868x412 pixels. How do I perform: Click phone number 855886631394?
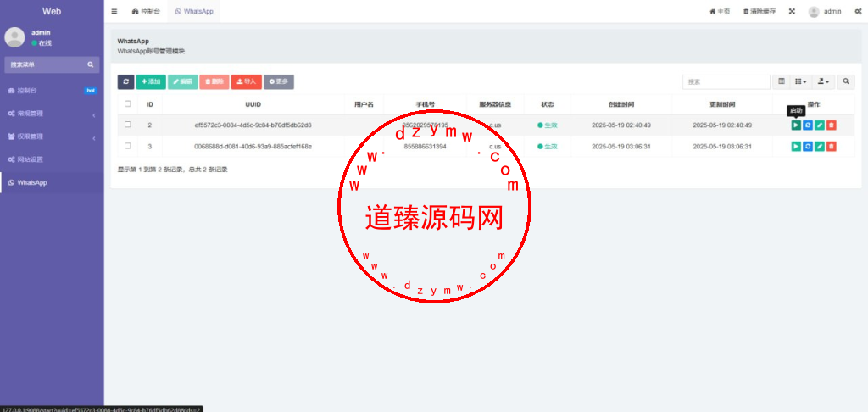426,146
